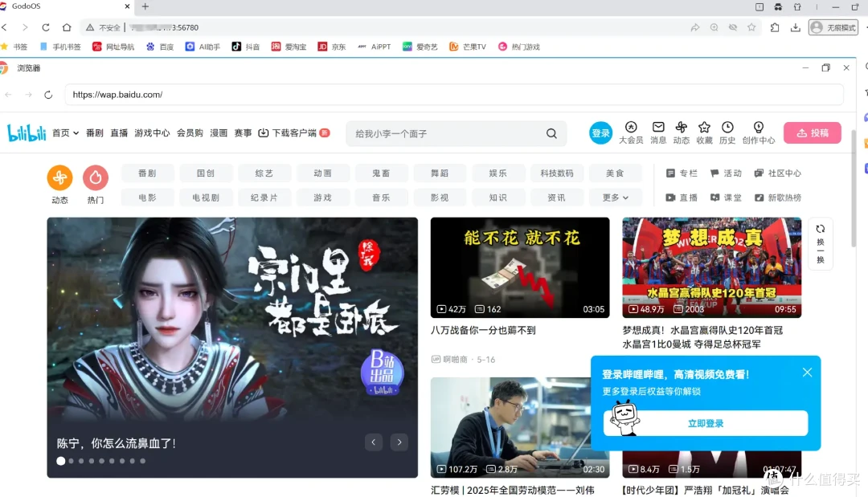Click uploader name 啊啪商

455,360
